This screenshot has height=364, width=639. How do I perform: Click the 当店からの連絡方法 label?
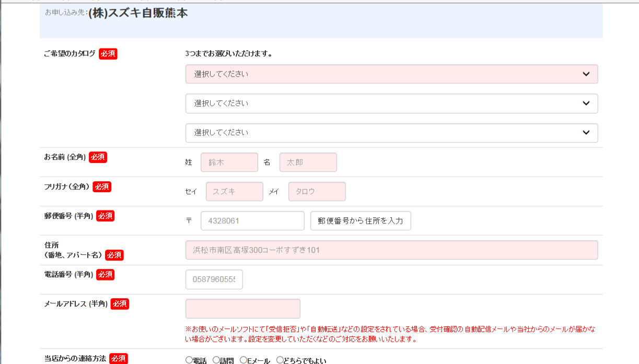click(x=75, y=358)
